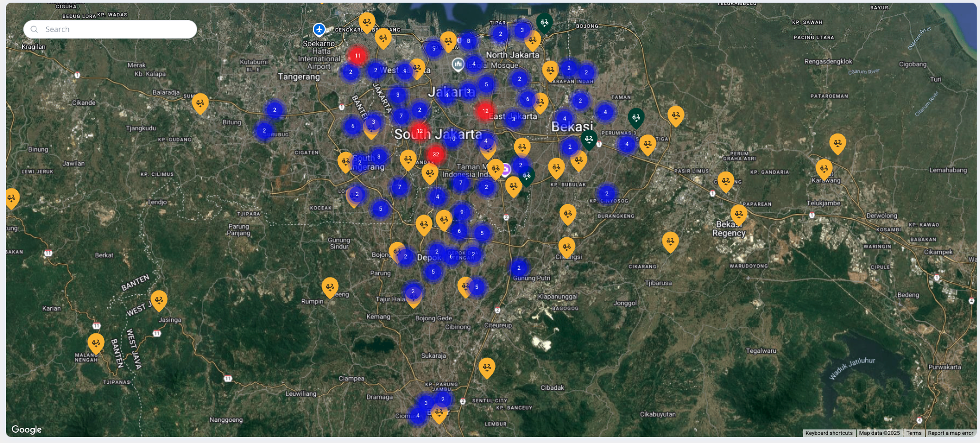This screenshot has width=980, height=443.
Task: Expand the blue cluster at Gunung Putri
Action: 519,268
